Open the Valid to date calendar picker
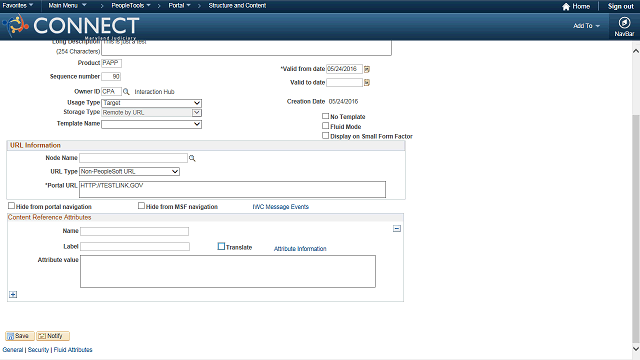640x360 pixels. point(367,83)
